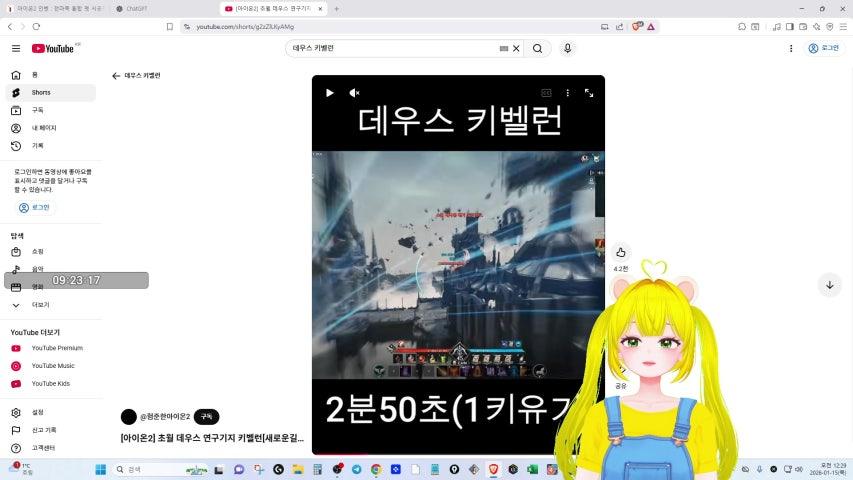Viewport: 853px width, 480px height.
Task: Go to the YouTube logo home link
Action: (53, 48)
